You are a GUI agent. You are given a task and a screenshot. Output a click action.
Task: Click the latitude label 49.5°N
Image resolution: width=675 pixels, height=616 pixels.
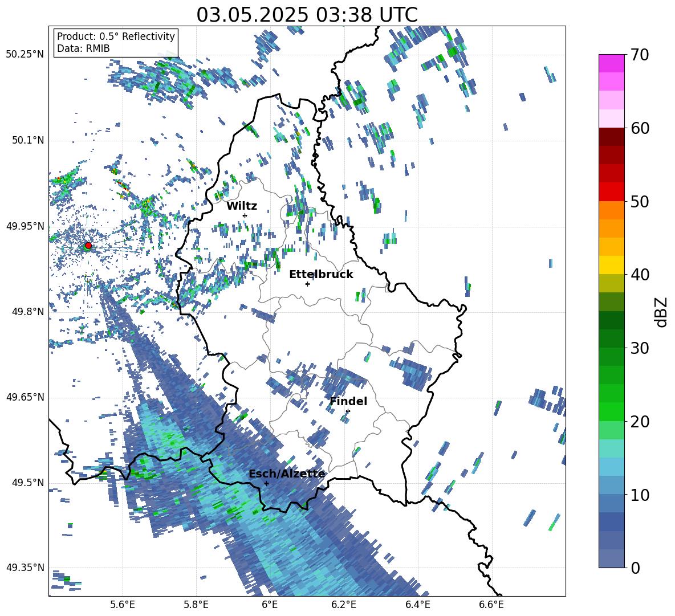point(27,483)
